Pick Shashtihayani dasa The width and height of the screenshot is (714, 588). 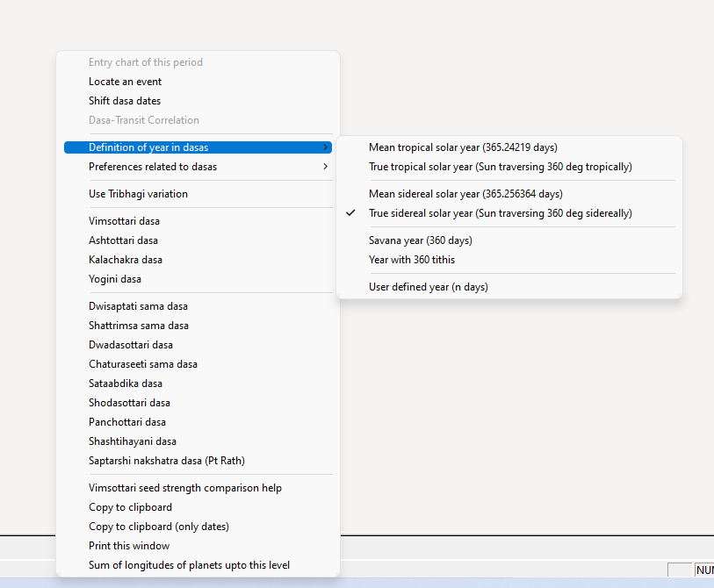coord(198,441)
